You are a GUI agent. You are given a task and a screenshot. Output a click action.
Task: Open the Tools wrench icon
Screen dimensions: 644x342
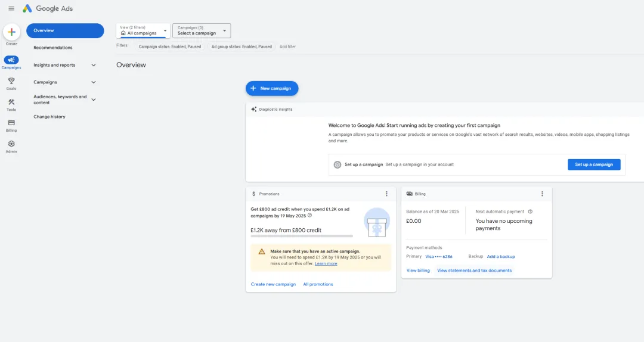click(11, 102)
